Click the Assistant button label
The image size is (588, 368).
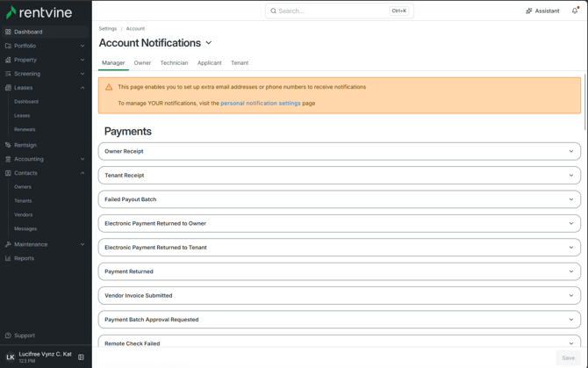(547, 11)
